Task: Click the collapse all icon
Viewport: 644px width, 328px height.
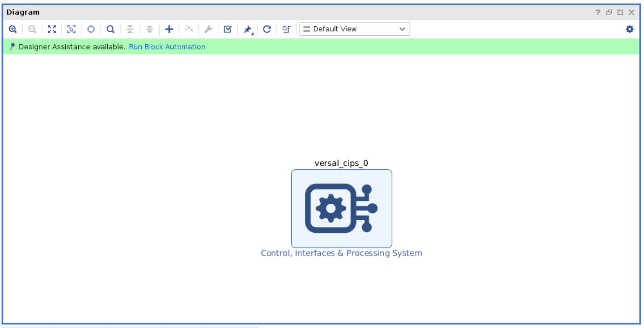Action: point(130,29)
